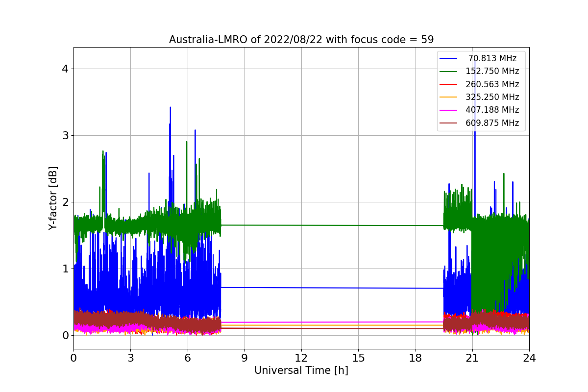Click x-axis tick label 9

pyautogui.click(x=245, y=358)
